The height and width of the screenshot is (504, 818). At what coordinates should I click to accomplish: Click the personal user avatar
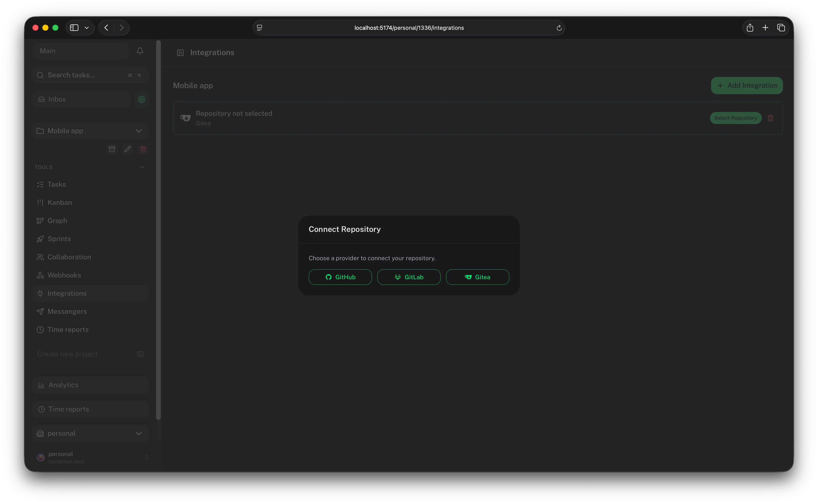coord(41,457)
